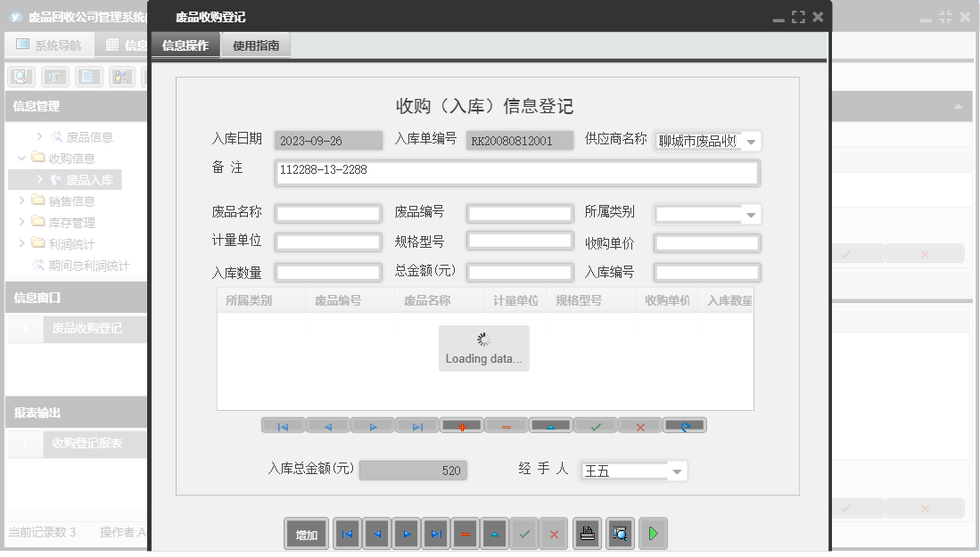Open the printer icon on the bottom toolbar
Viewport: 980px width, 557px height.
(x=587, y=534)
